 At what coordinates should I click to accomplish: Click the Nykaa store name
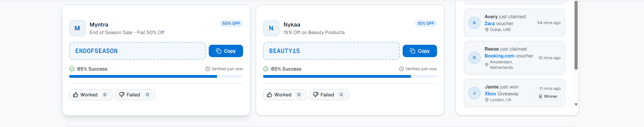(292, 25)
